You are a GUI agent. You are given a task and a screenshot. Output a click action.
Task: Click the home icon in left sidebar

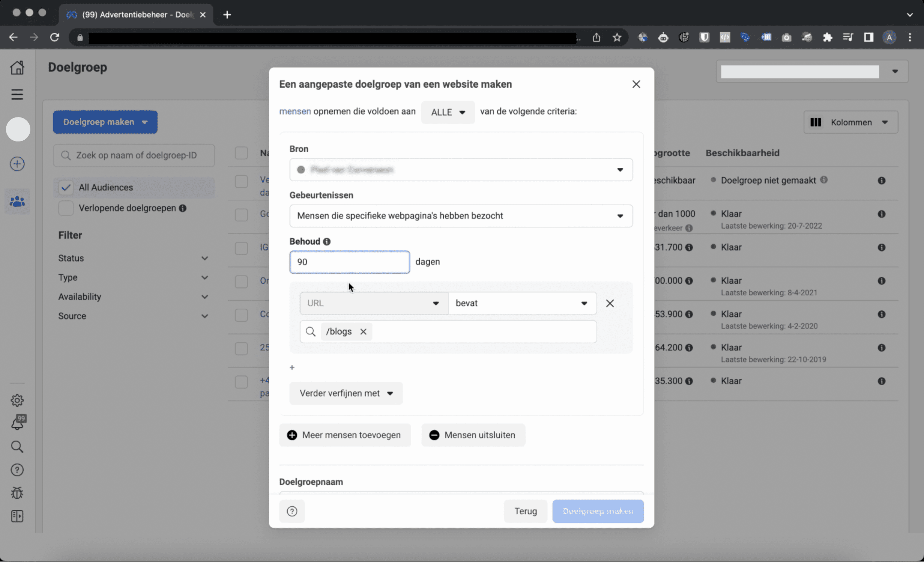17,68
